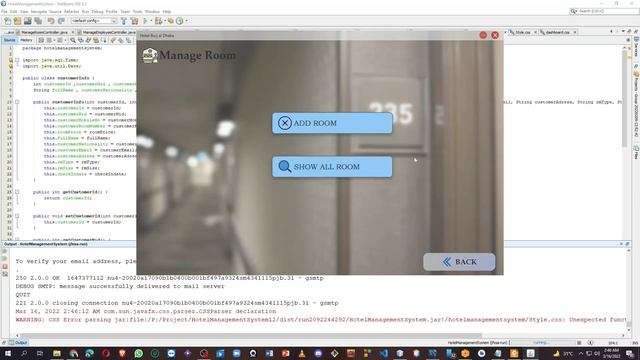Switch to ManageRoomController.java tab
This screenshot has width=640, height=360.
pyautogui.click(x=44, y=32)
